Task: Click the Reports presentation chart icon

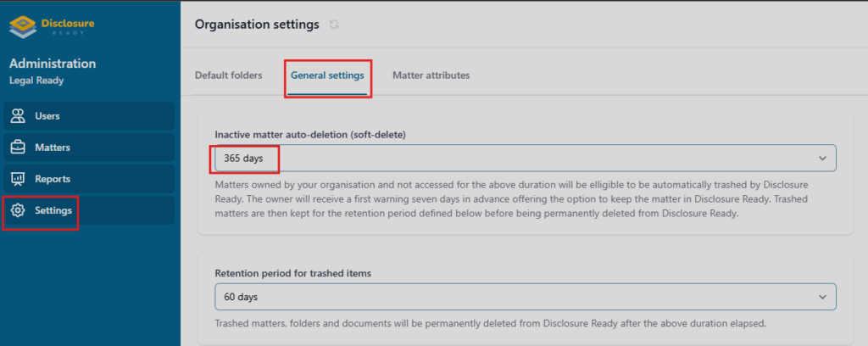Action: (x=19, y=179)
